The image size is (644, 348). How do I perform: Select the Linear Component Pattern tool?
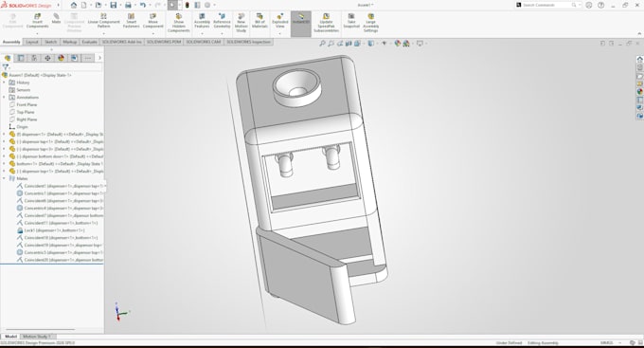point(103,21)
